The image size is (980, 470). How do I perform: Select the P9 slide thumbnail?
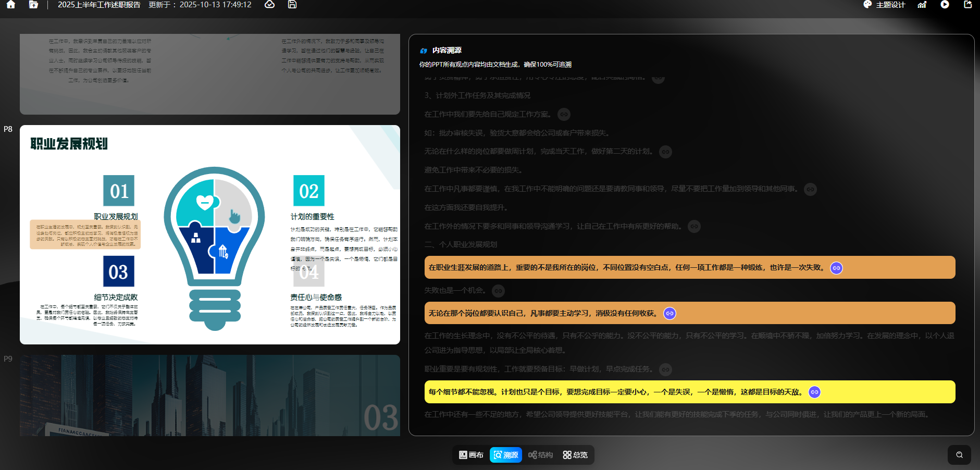tap(209, 395)
